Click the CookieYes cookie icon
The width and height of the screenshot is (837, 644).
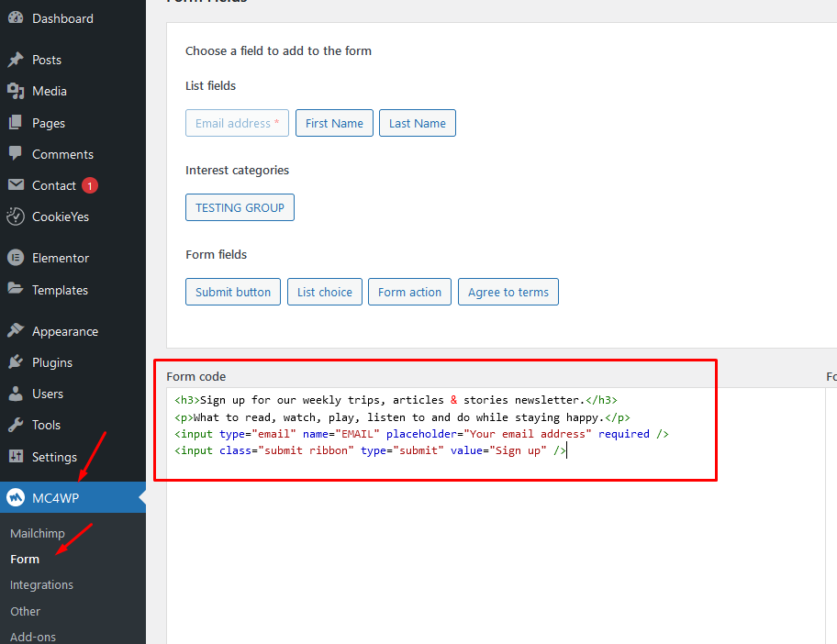[16, 217]
